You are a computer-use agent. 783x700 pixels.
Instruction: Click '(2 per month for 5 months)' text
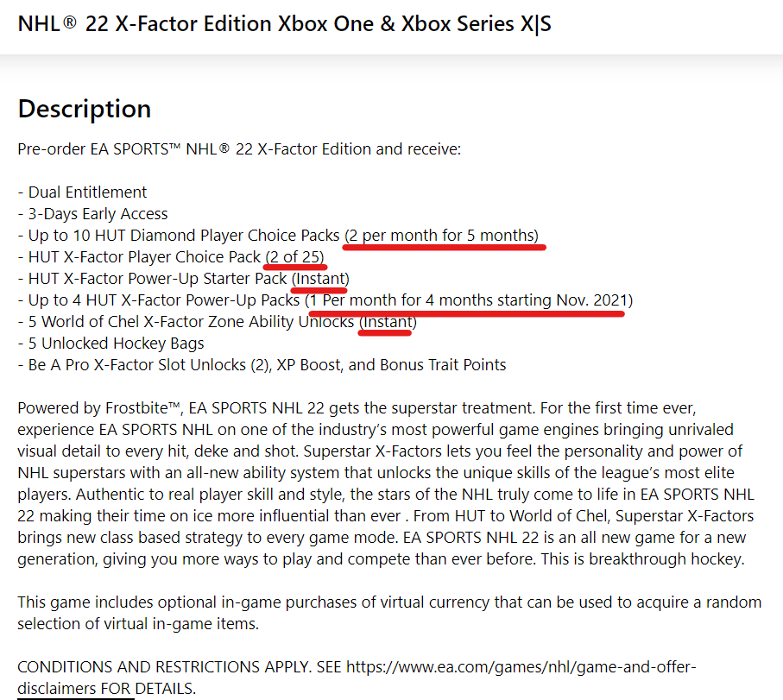[x=441, y=235]
